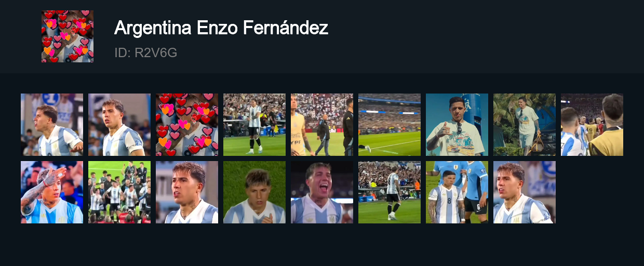Image resolution: width=644 pixels, height=266 pixels.
Task: Select the ID R2V6G text
Action: 146,52
